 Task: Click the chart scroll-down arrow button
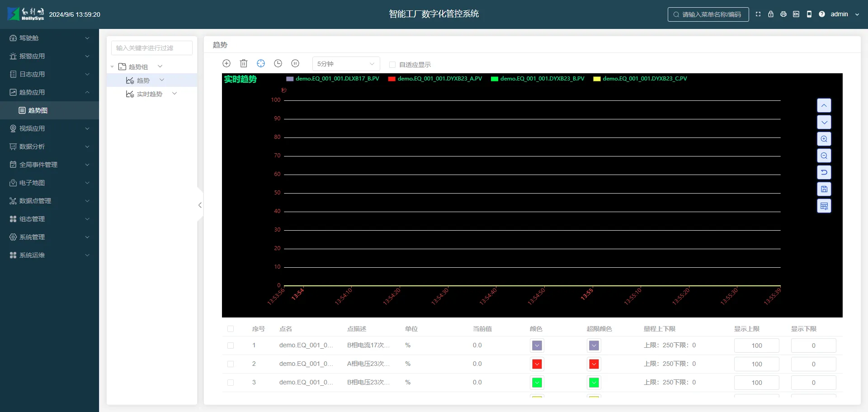click(824, 122)
